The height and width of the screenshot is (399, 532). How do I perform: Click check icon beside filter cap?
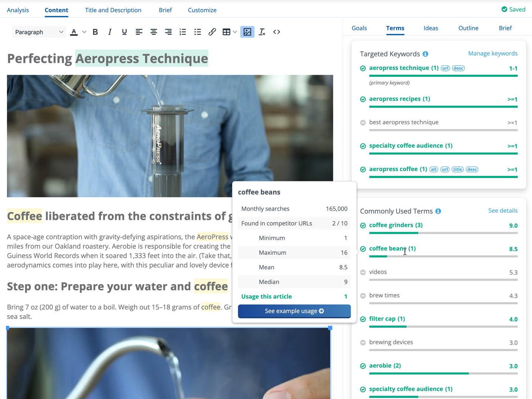pyautogui.click(x=363, y=319)
